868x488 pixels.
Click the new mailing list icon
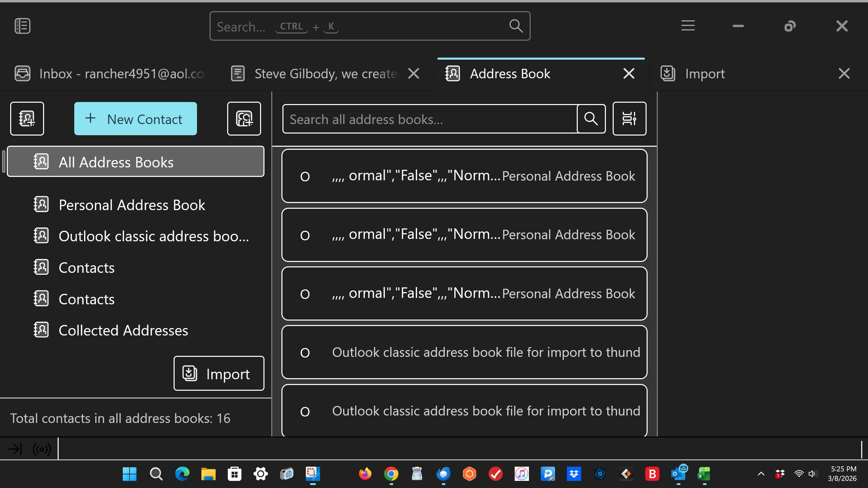244,119
